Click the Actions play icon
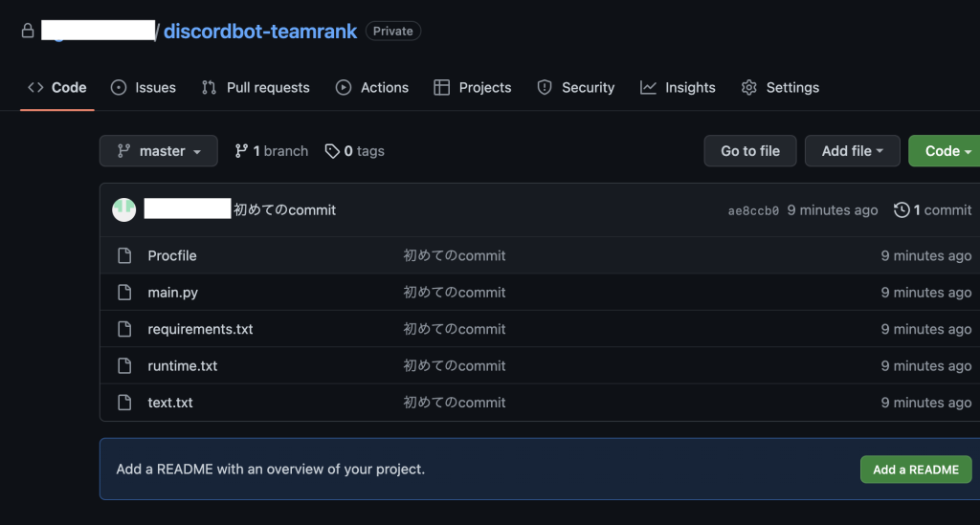 344,87
